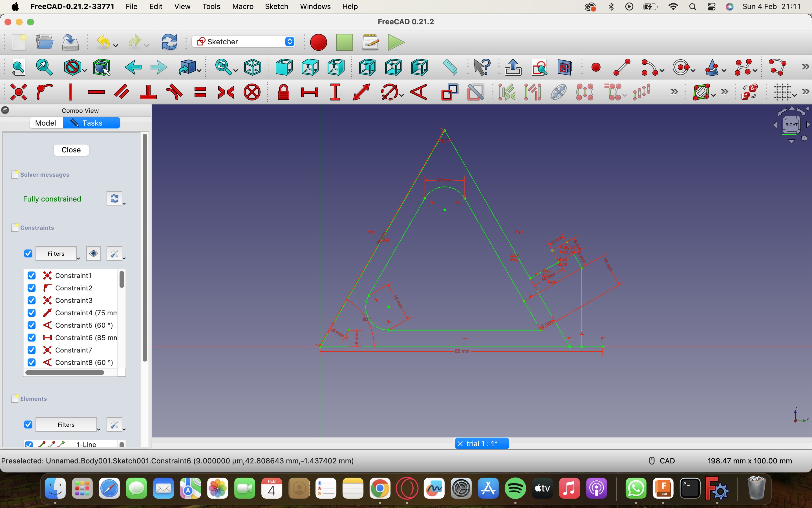Toggle the Elements Filters checkbox
The image size is (812, 508).
coord(28,425)
